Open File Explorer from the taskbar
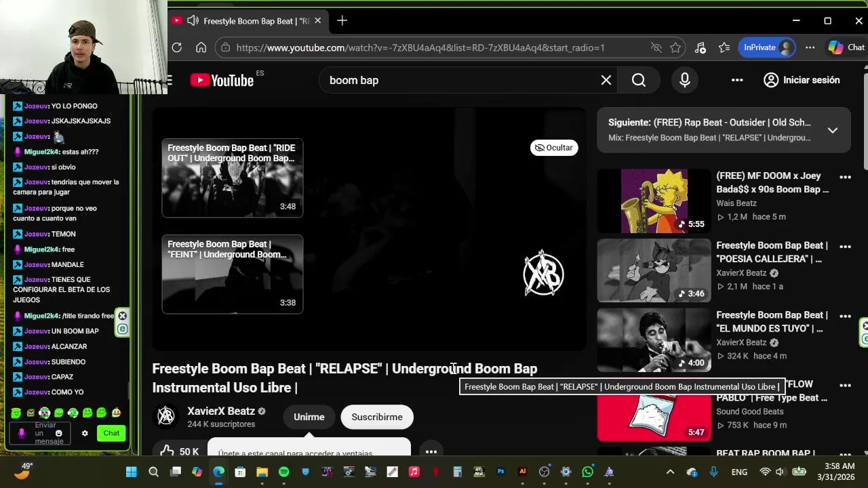 (x=262, y=472)
